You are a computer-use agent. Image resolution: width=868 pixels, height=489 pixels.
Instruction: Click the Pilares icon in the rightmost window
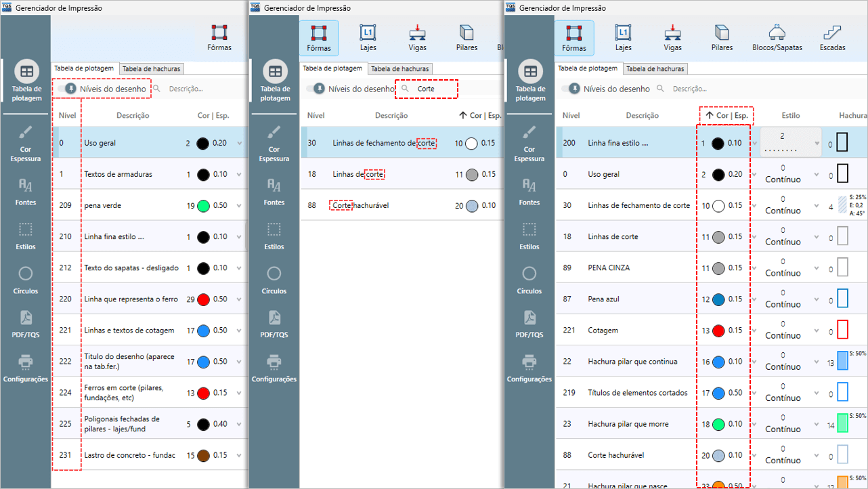coord(722,37)
